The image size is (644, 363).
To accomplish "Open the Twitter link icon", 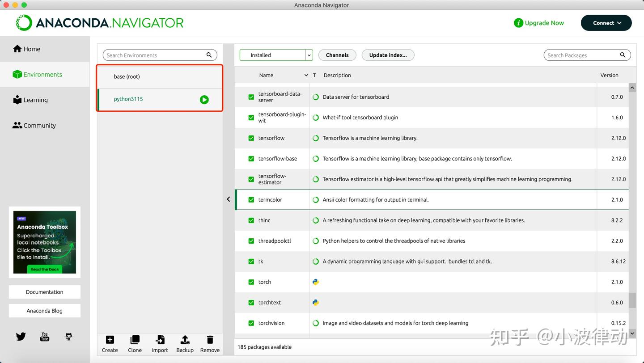I will (21, 336).
